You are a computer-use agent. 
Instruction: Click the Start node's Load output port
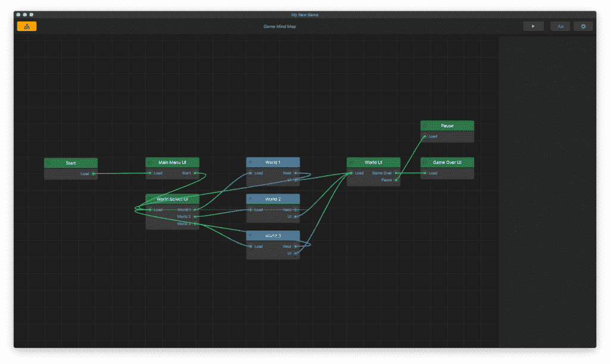tap(94, 174)
